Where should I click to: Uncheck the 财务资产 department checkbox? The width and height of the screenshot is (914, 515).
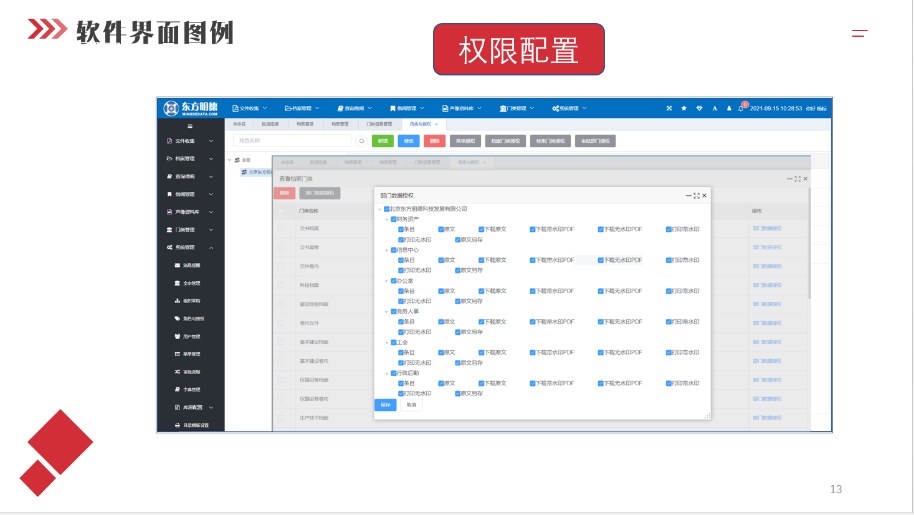pos(394,219)
